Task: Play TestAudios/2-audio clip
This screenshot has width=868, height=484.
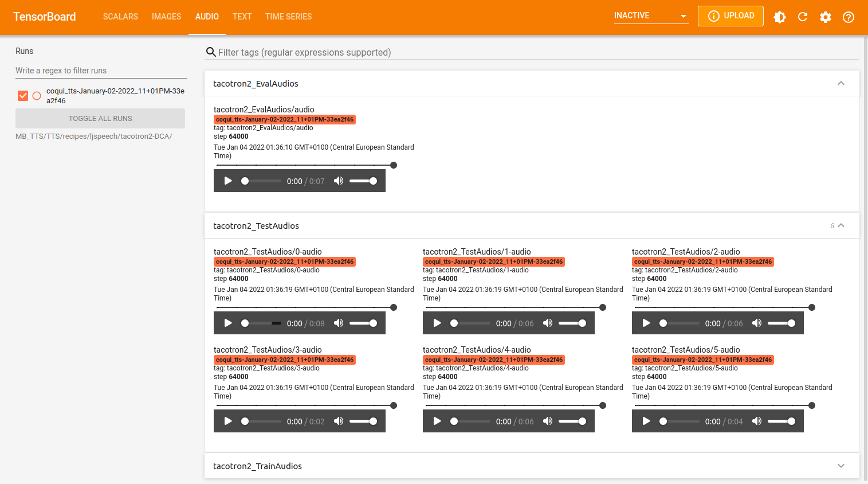Action: pos(646,323)
